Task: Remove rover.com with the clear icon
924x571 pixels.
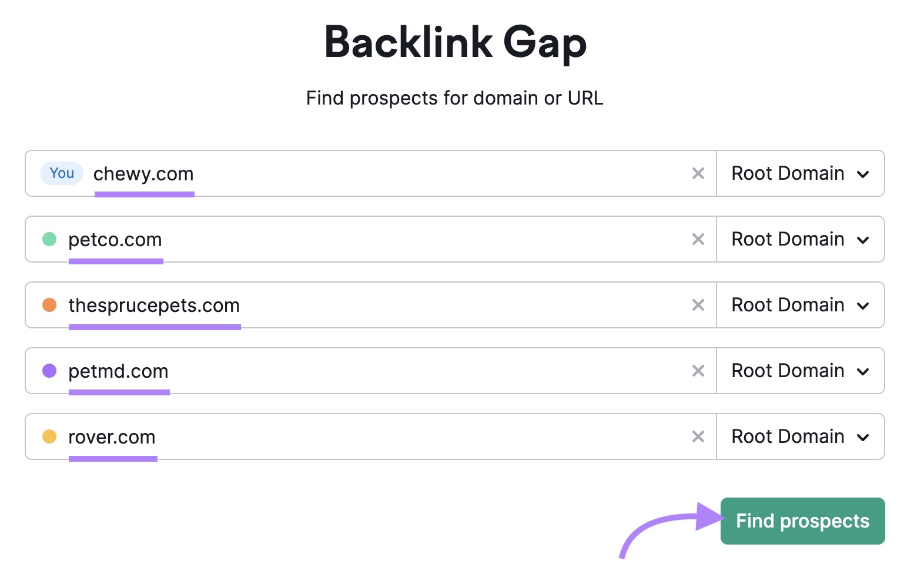Action: tap(698, 436)
